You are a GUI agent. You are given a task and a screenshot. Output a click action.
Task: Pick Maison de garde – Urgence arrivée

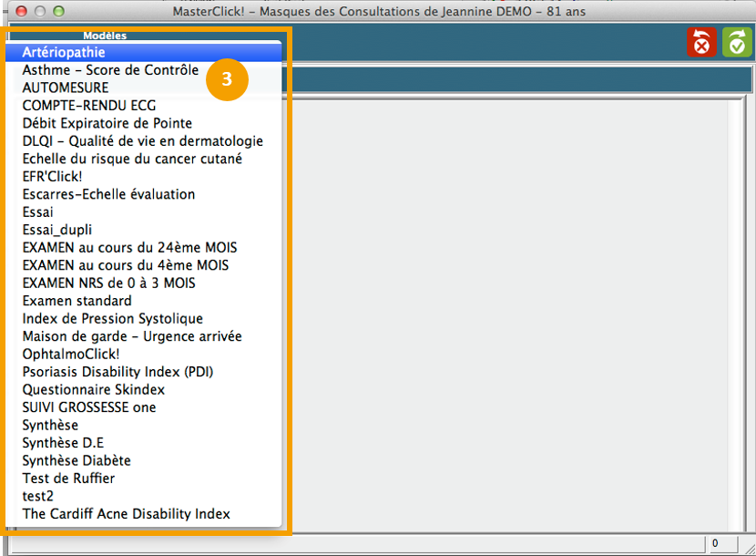[132, 336]
